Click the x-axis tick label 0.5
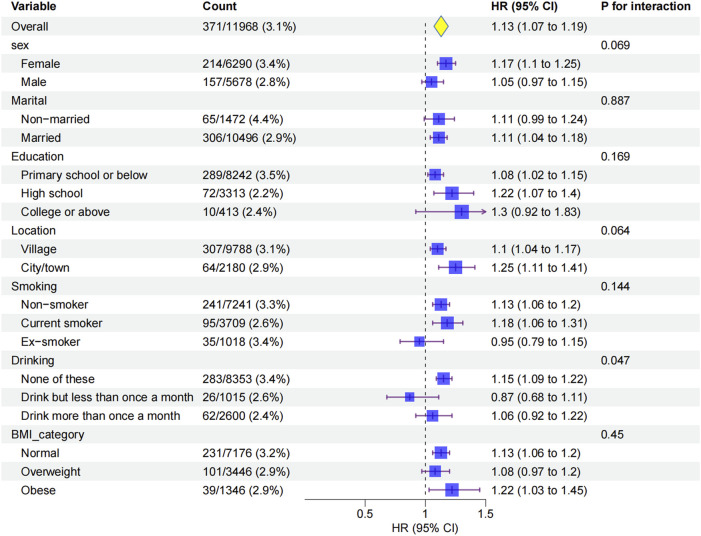The height and width of the screenshot is (536, 701). [365, 514]
